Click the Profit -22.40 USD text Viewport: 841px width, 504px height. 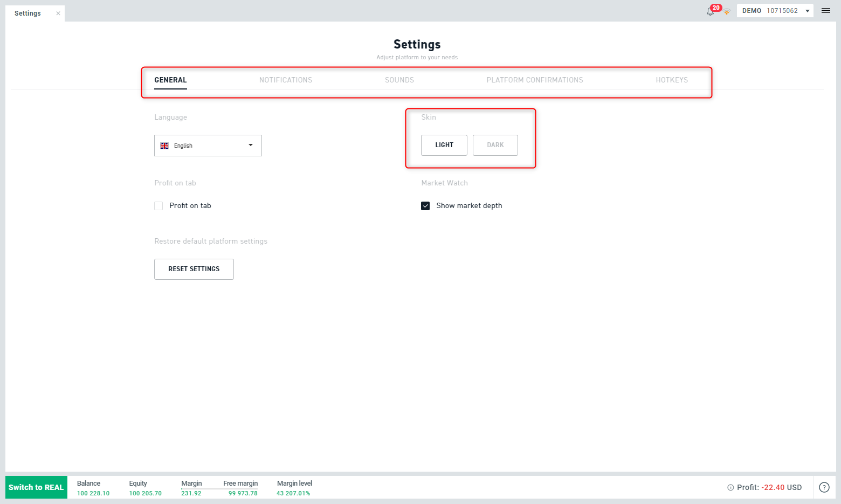769,487
